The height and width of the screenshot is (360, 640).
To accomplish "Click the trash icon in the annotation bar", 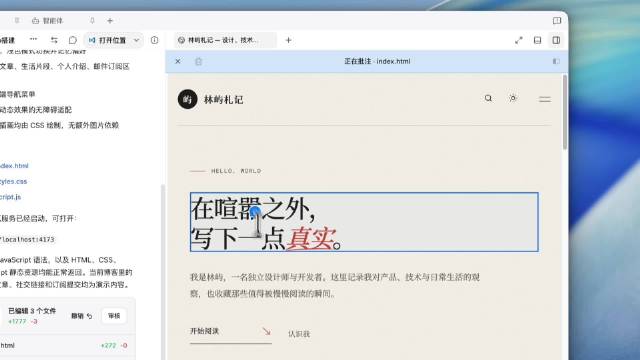I will [198, 62].
